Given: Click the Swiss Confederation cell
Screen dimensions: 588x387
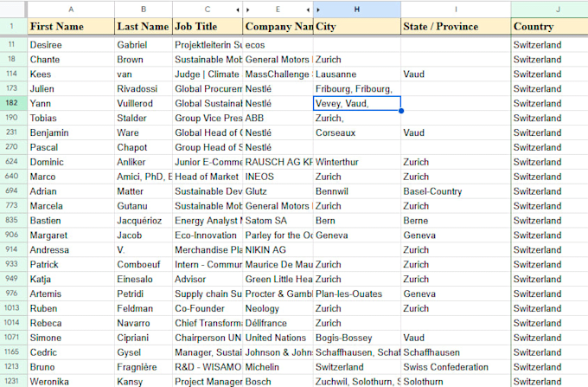Looking at the screenshot, I should point(456,367).
